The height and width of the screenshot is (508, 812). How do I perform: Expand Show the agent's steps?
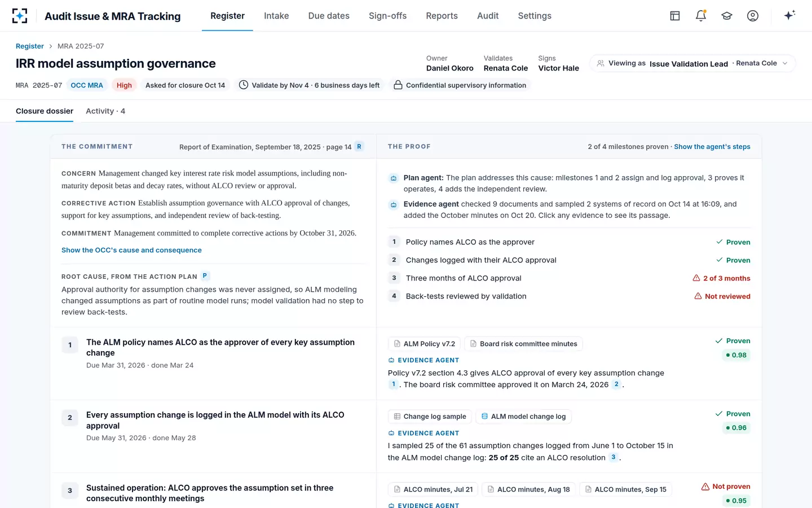point(712,147)
